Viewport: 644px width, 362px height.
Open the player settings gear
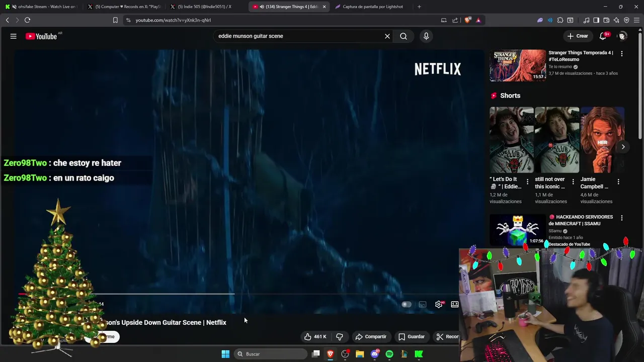point(439,304)
